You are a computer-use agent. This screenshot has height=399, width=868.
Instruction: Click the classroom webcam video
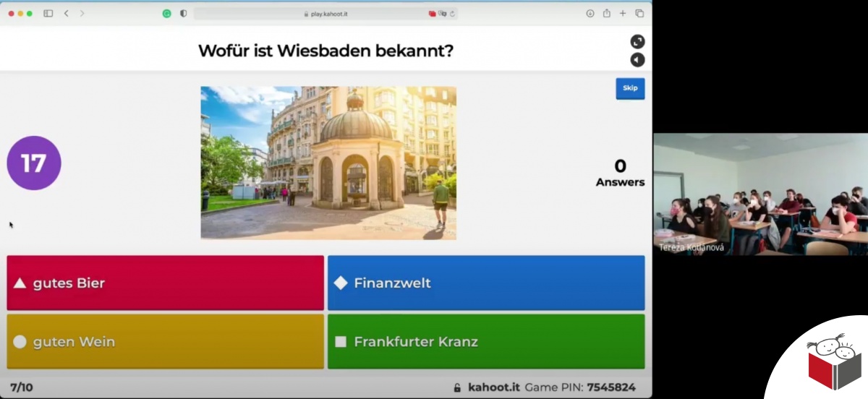click(x=760, y=194)
